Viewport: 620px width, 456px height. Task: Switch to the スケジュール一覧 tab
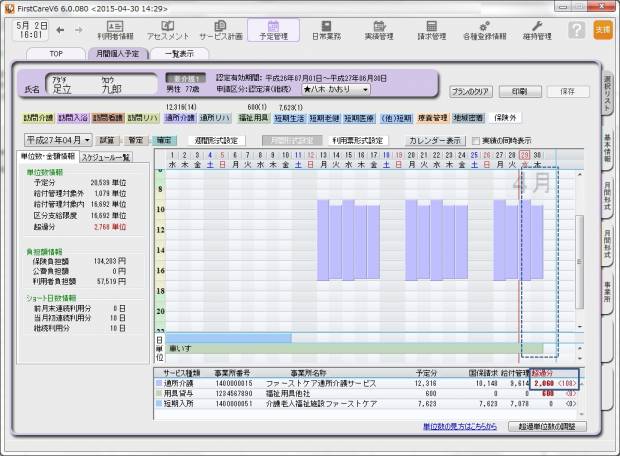(106, 157)
